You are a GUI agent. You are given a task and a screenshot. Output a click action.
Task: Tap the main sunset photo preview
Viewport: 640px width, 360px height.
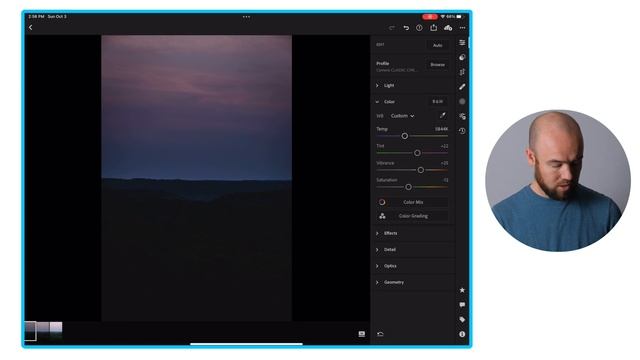(196, 178)
